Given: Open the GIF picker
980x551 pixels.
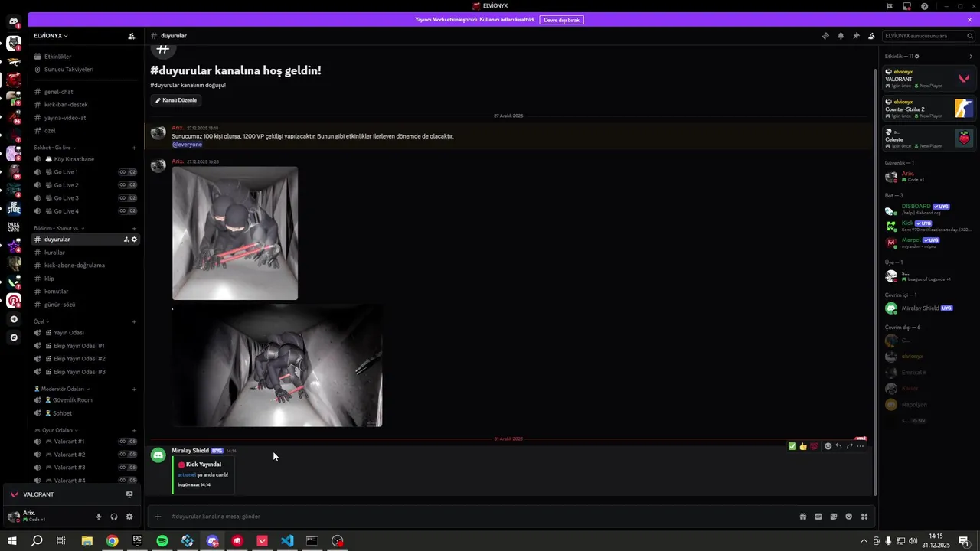Looking at the screenshot, I should pos(818,517).
